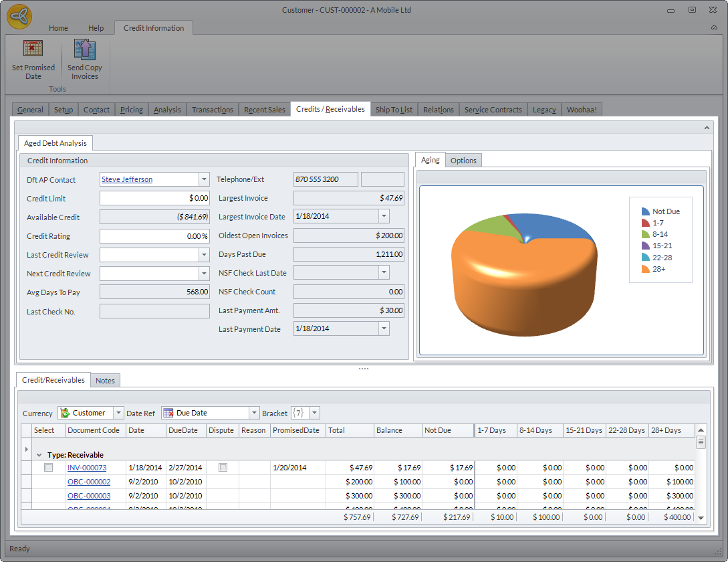728x562 pixels.
Task: Collapse the ribbon using the top-right chevron
Action: (715, 28)
